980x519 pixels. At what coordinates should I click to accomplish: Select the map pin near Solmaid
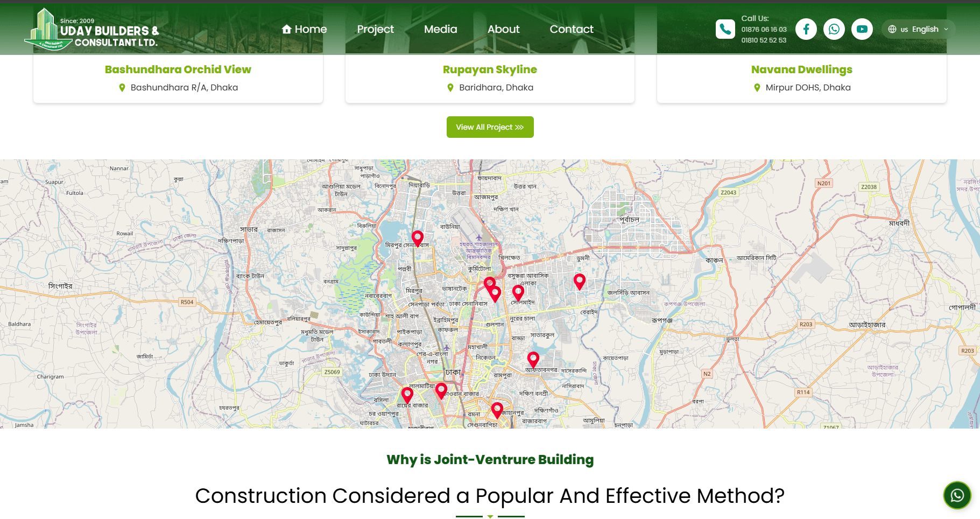[x=518, y=293]
